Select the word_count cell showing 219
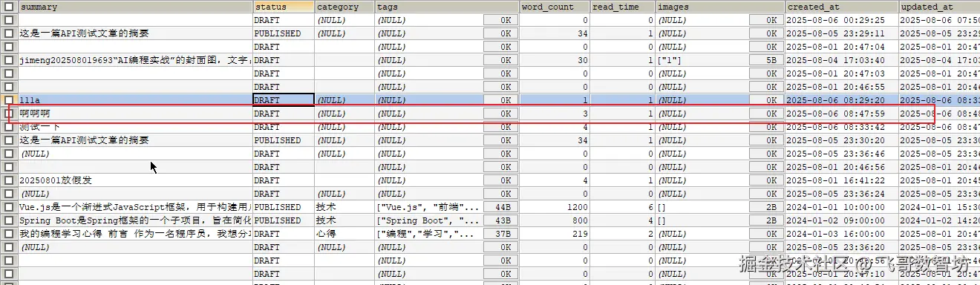 tap(555, 234)
